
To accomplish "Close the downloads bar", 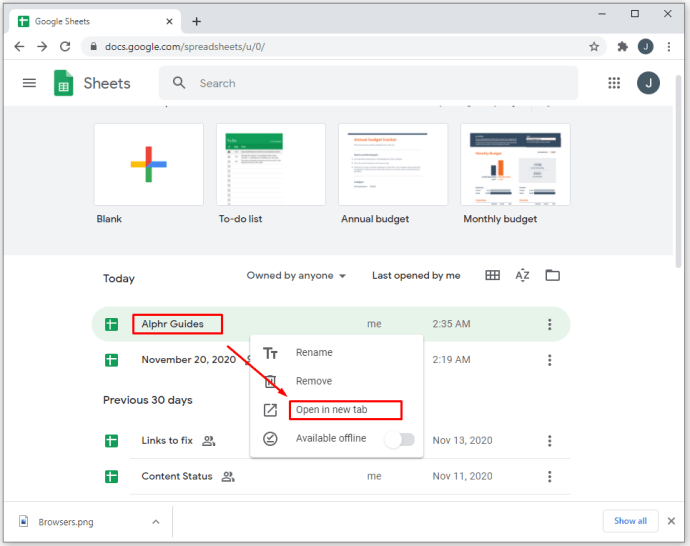I will [x=671, y=521].
